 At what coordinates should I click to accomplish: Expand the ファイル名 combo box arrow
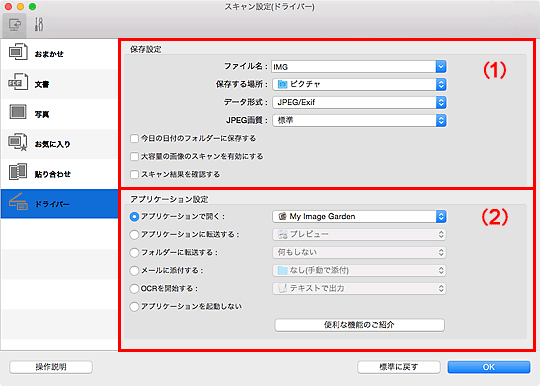441,66
